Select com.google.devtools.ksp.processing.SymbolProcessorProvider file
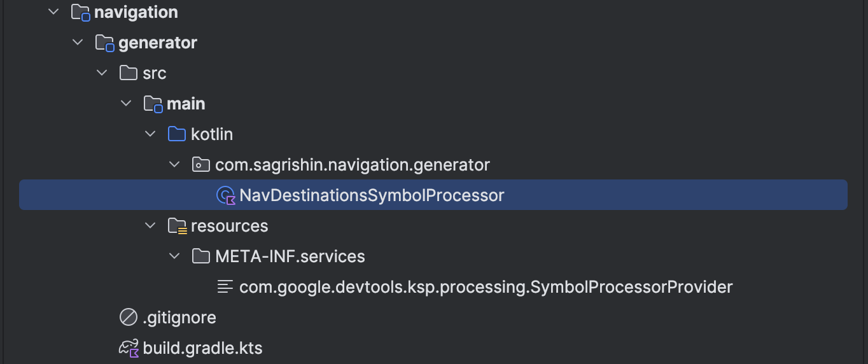The height and width of the screenshot is (364, 868). (x=486, y=287)
